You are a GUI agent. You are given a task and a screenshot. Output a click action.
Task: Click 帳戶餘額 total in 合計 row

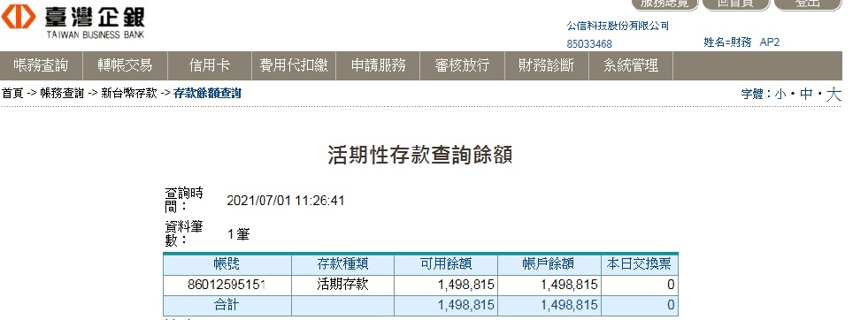(x=569, y=305)
